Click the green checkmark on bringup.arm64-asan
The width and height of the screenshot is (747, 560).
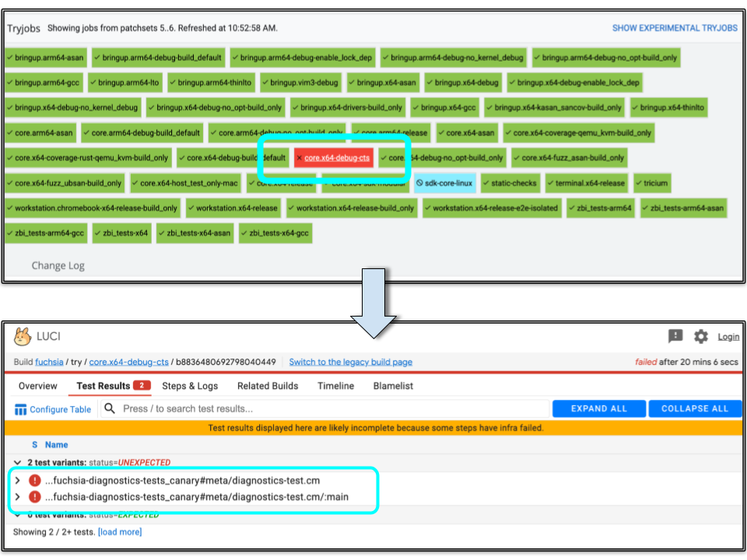click(11, 58)
